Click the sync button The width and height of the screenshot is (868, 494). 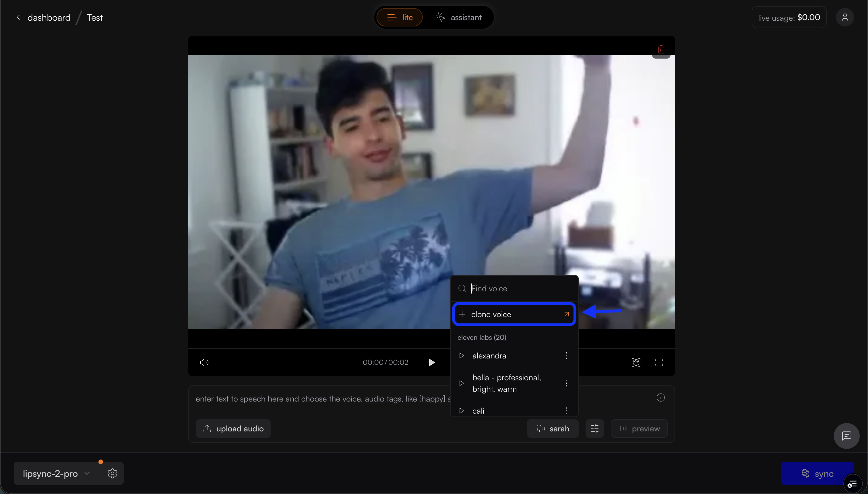817,473
